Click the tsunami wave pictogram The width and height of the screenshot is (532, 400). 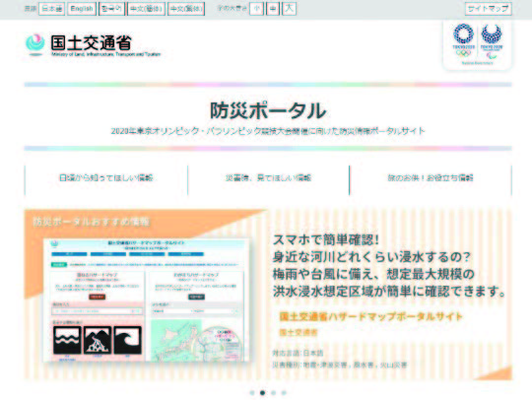click(127, 340)
